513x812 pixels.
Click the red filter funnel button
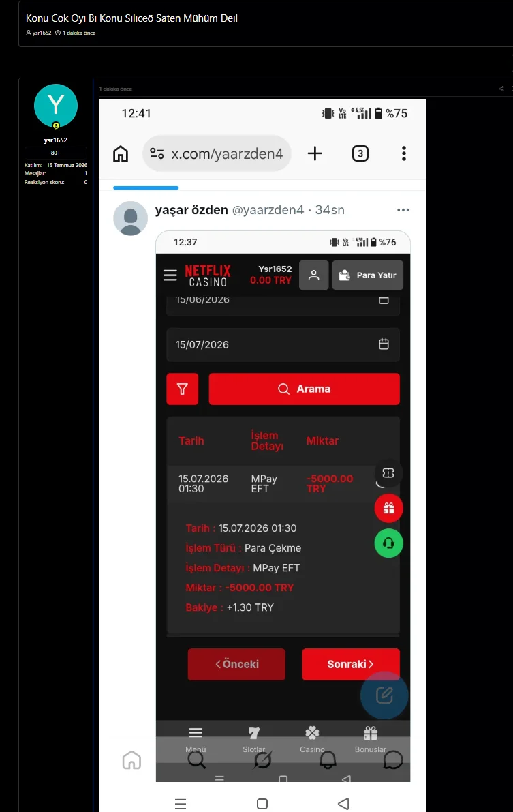[x=182, y=389]
